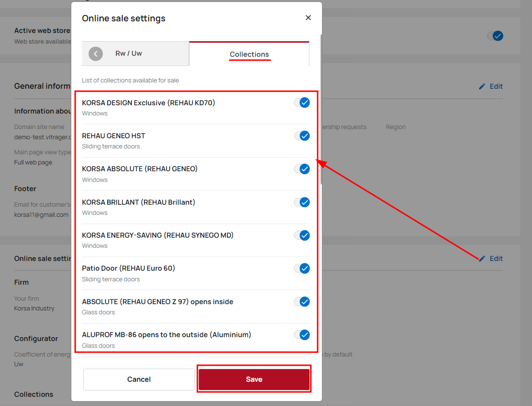Click the dialog's vertical scrollbar
Image resolution: width=532 pixels, height=406 pixels.
[321, 109]
